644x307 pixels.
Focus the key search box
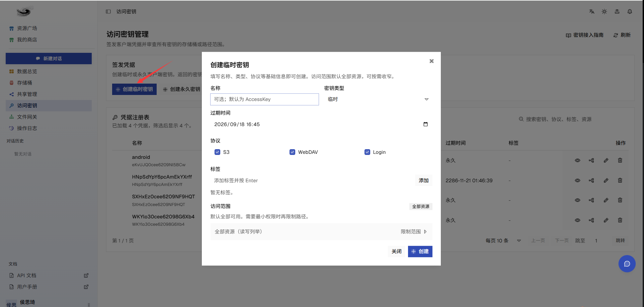pos(572,119)
